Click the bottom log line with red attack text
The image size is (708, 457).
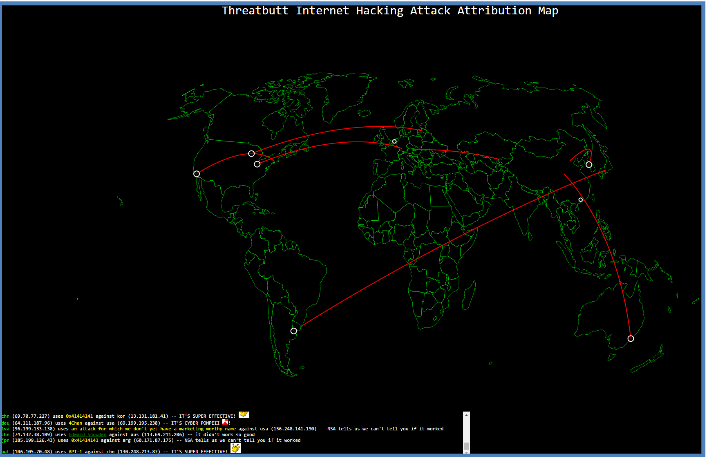[x=121, y=451]
